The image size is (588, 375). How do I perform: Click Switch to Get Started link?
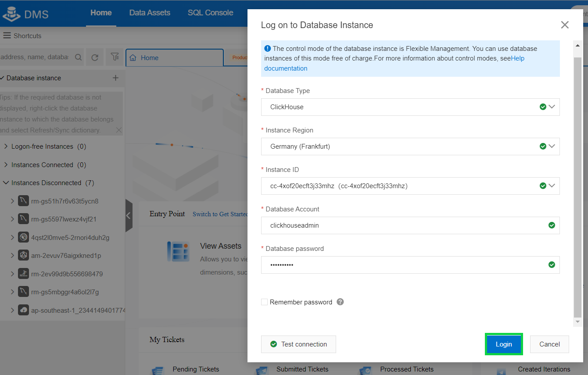point(220,214)
